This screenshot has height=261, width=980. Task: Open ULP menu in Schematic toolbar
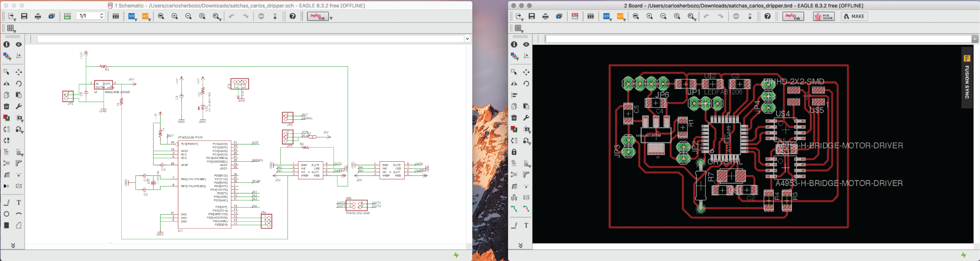click(x=146, y=17)
